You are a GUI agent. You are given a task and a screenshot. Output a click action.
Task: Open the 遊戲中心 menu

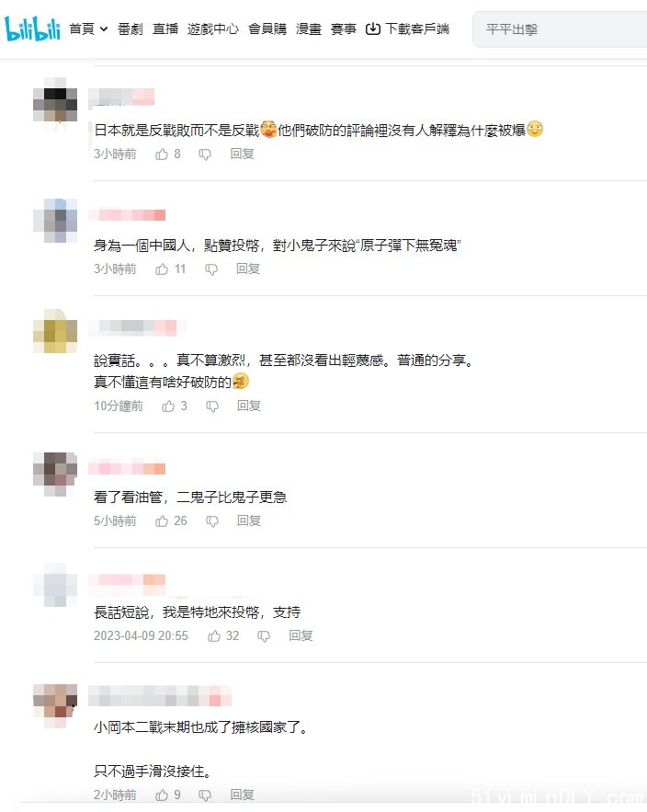click(x=212, y=29)
